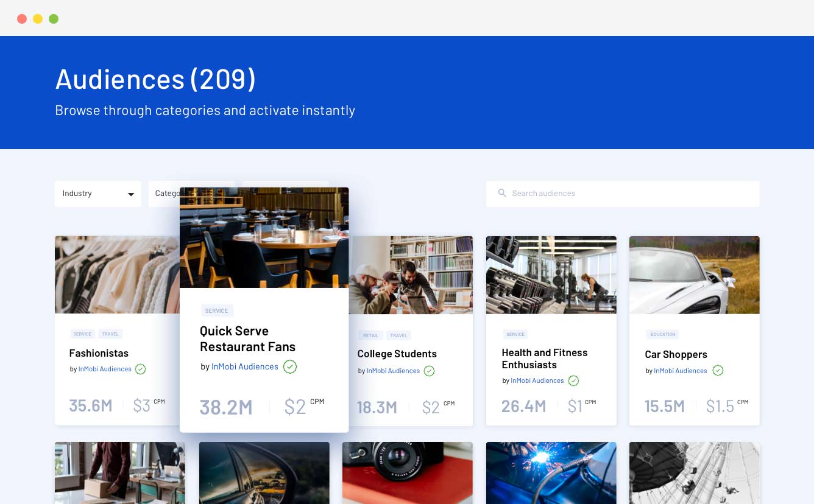This screenshot has width=814, height=504.
Task: Click verified checkmark on Fashionistas card
Action: (141, 369)
